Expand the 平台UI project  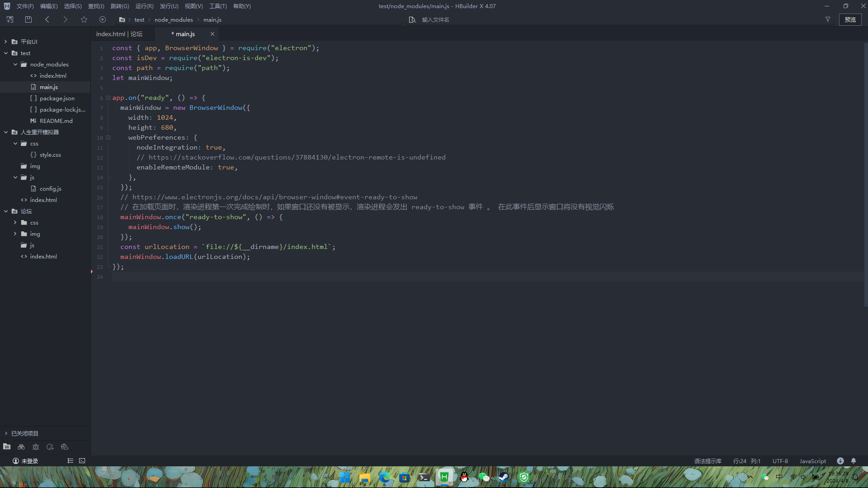[6, 42]
